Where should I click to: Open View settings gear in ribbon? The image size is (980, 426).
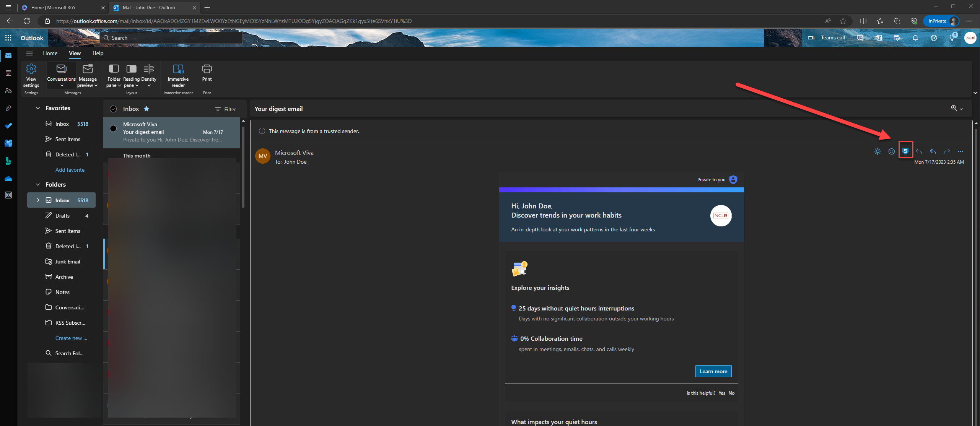31,75
